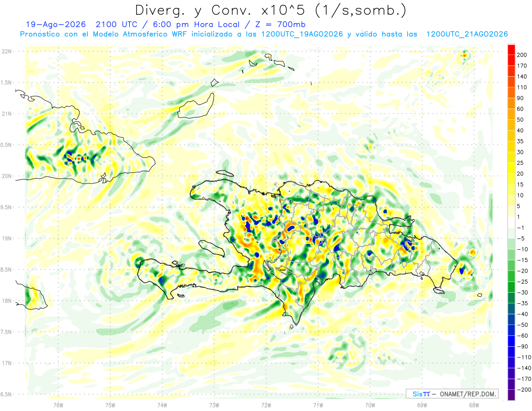Viewport: 532px width, 411px height.
Task: Click the colorbar value '110'
Action: (523, 87)
